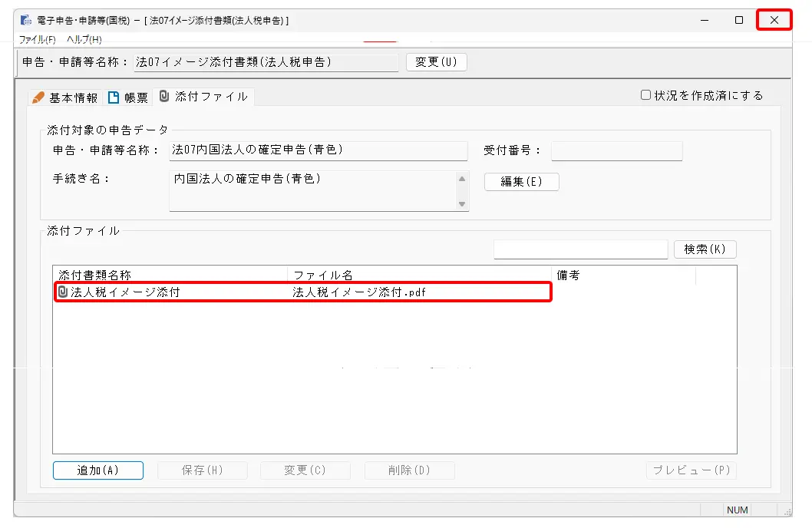Click the document icon on 帳票 tab
The width and height of the screenshot is (812, 528).
coord(114,97)
